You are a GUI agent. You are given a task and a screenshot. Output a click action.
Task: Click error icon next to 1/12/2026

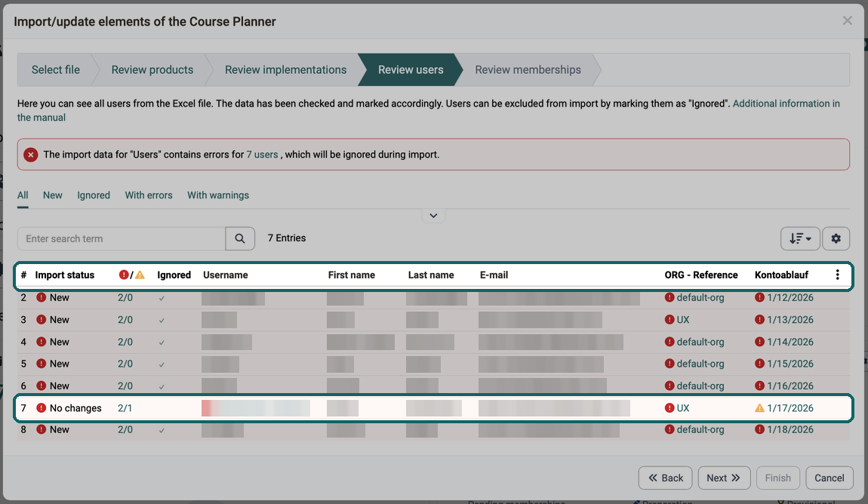pos(759,297)
